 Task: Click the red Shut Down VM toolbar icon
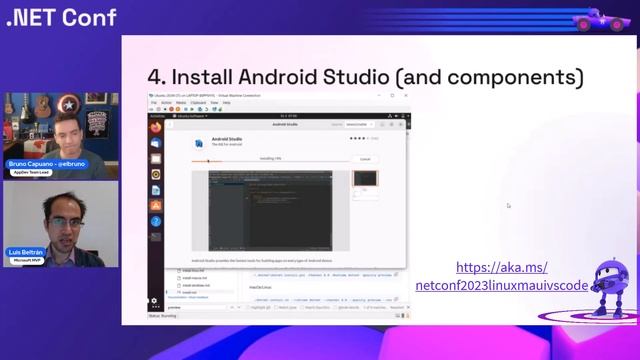171,109
